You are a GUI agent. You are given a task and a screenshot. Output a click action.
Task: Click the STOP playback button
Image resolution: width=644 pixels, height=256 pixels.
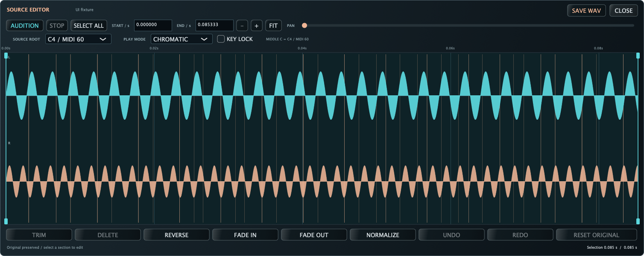pos(57,26)
